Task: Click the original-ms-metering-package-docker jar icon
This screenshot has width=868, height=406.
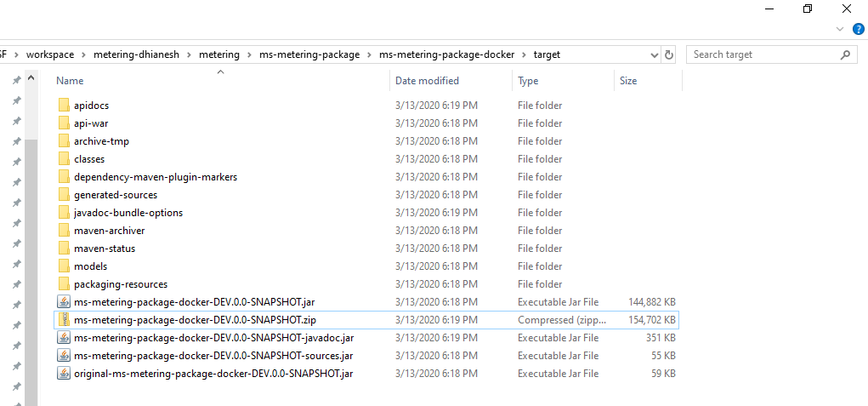Action: [x=64, y=374]
